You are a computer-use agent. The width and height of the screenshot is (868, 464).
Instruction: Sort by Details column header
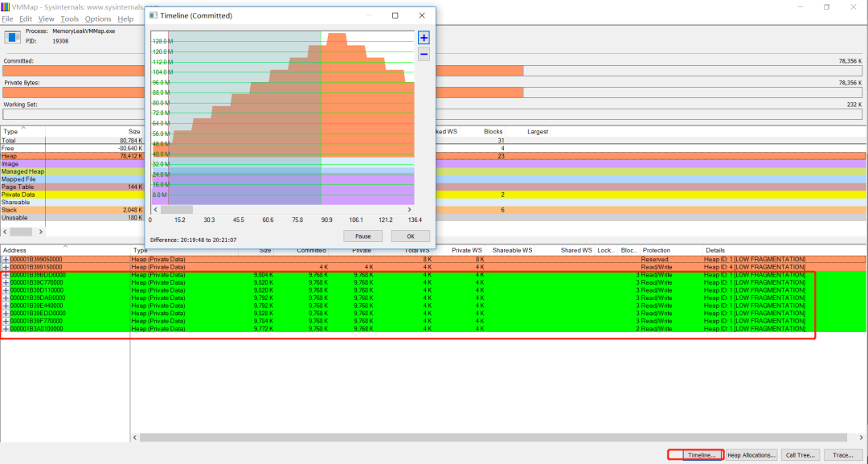click(x=784, y=250)
